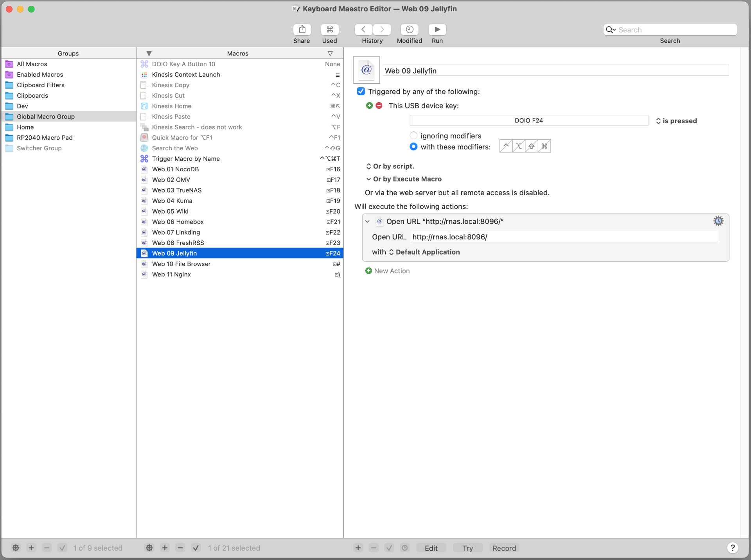751x560 pixels.
Task: Click the green plus to add a trigger
Action: click(x=370, y=105)
